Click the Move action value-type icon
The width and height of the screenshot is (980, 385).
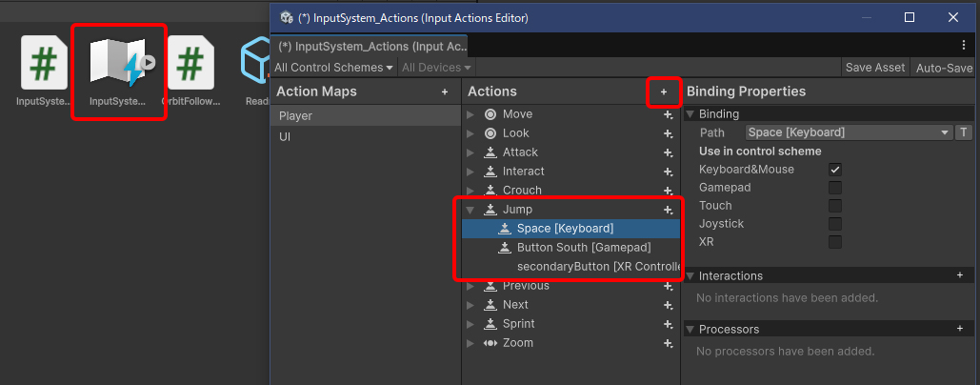coord(490,114)
